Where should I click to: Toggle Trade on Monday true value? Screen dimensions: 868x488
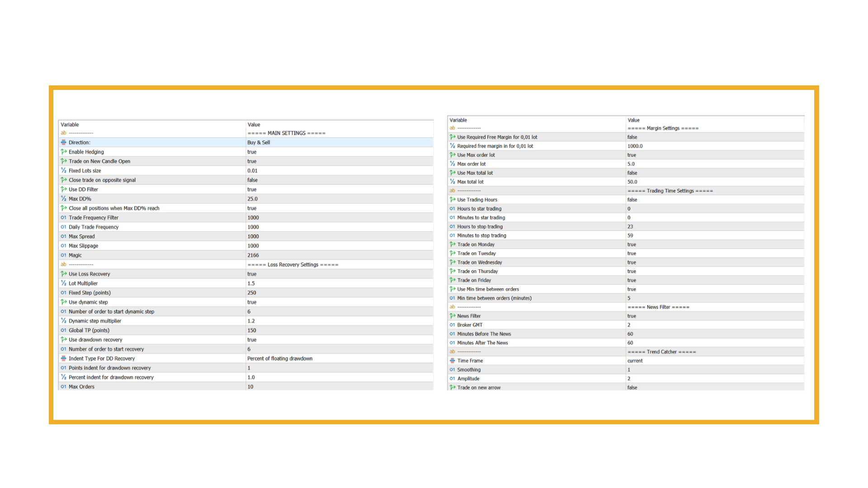pos(632,244)
